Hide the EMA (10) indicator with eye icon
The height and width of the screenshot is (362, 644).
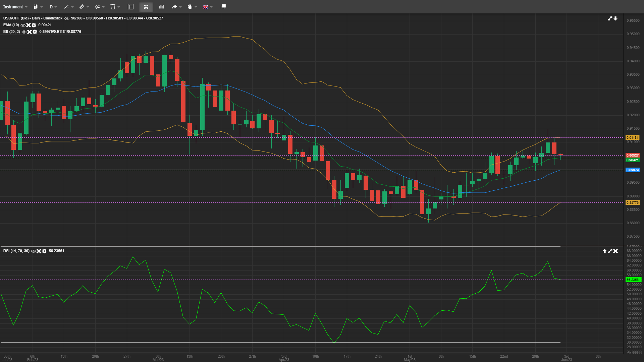pos(23,25)
